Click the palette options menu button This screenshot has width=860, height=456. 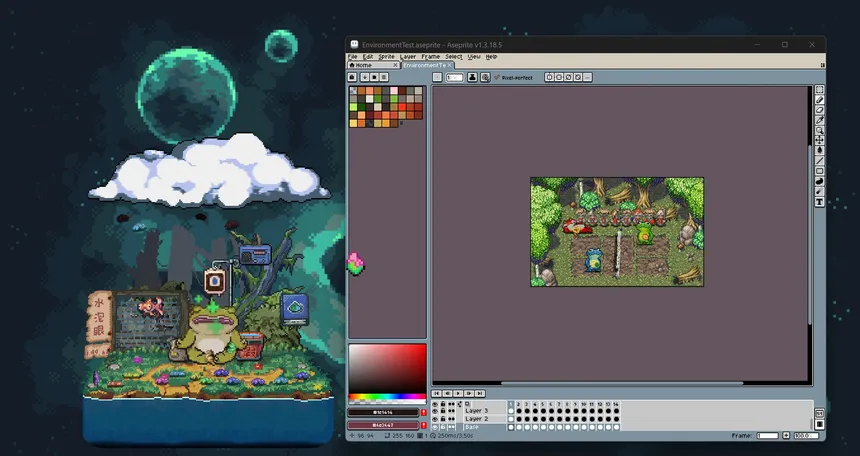coord(384,77)
